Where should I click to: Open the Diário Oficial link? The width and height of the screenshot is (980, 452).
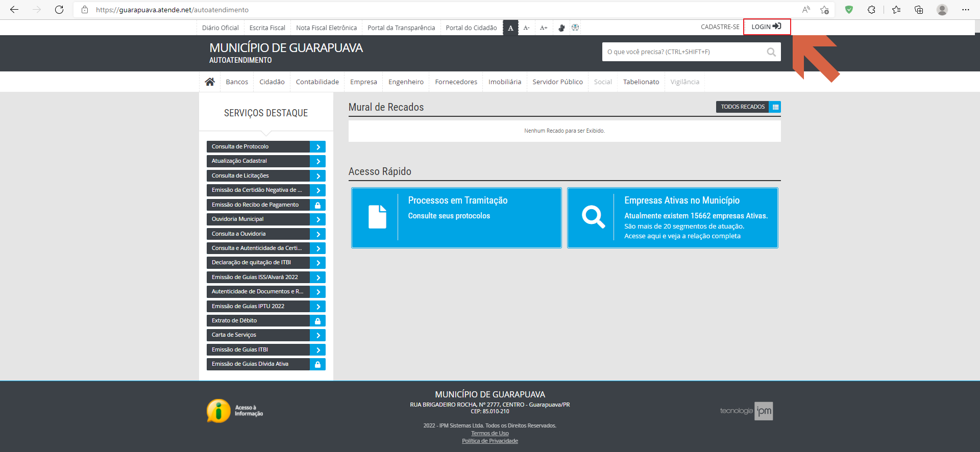click(220, 28)
